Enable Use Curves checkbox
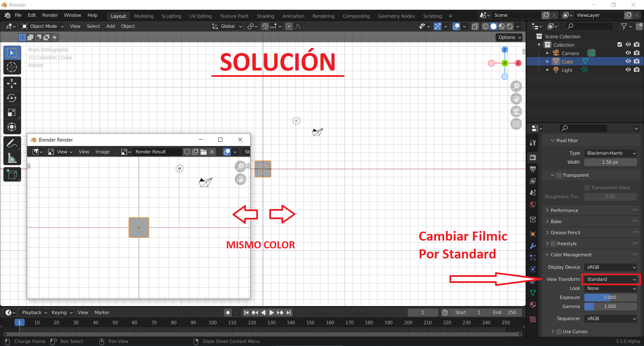Image resolution: width=644 pixels, height=346 pixels. 559,332
